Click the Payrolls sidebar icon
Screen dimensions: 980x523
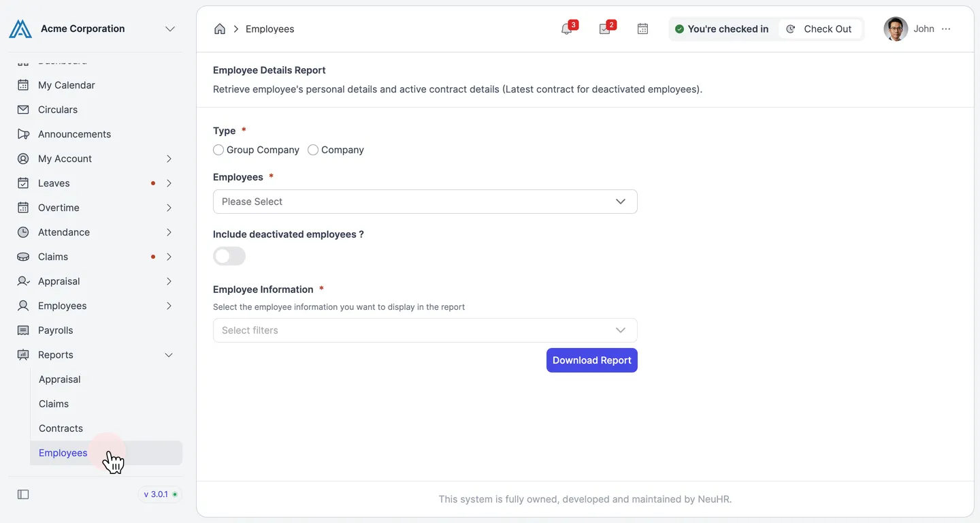click(23, 330)
